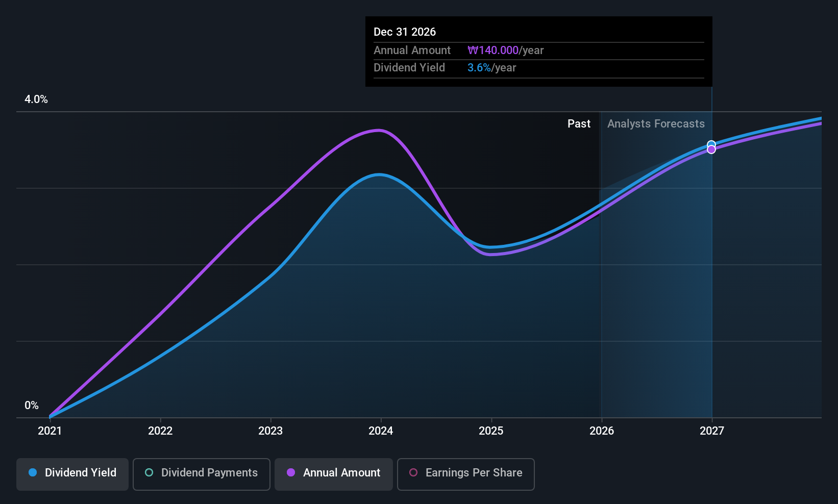838x504 pixels.
Task: Click the pink Earnings Per Share circle icon
Action: click(413, 472)
